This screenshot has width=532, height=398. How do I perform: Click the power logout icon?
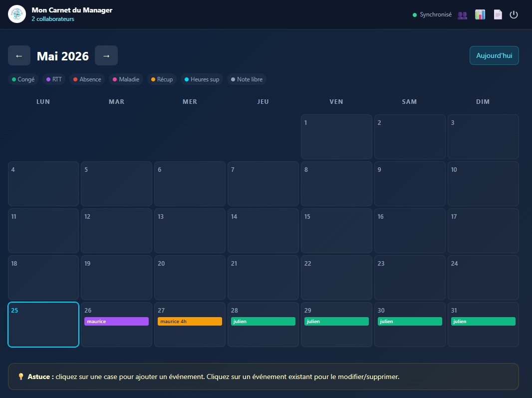pos(514,14)
